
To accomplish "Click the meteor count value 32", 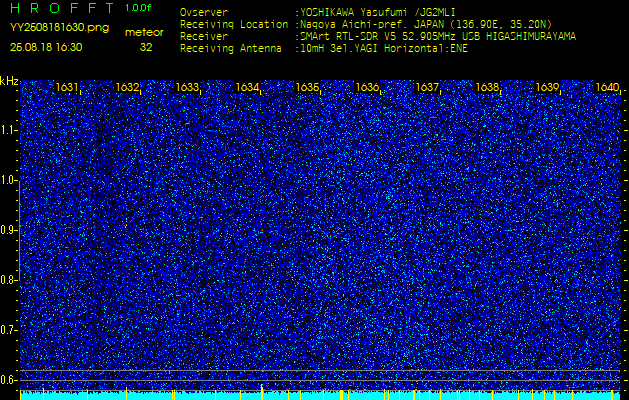I will click(146, 47).
